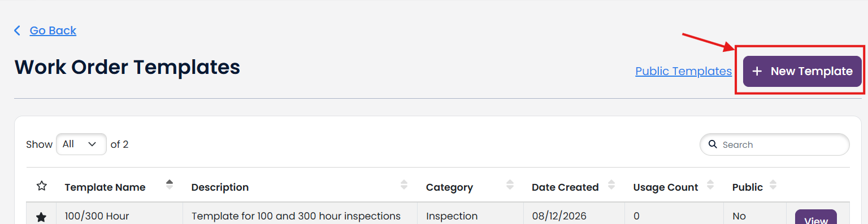868x224 pixels.
Task: Sort by Usage Count using its sort arrows
Action: click(710, 185)
